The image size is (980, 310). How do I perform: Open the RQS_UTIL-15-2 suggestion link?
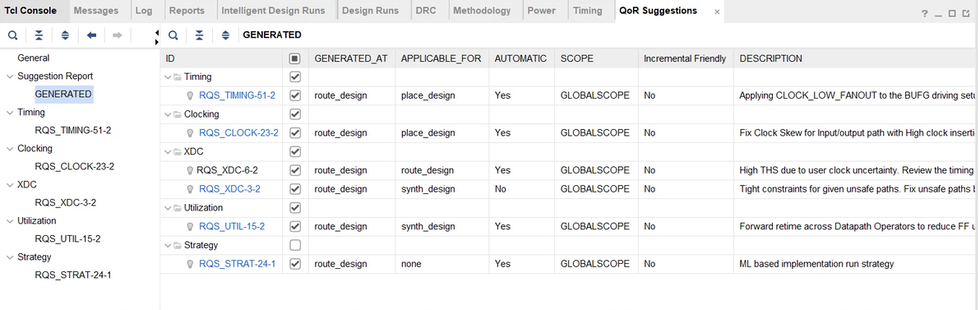[x=232, y=226]
